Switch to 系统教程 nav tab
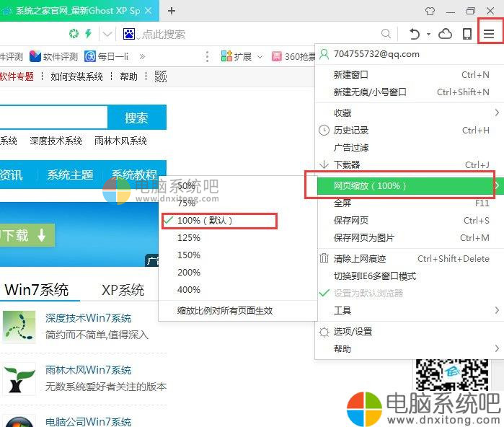504x427 pixels. (x=134, y=175)
